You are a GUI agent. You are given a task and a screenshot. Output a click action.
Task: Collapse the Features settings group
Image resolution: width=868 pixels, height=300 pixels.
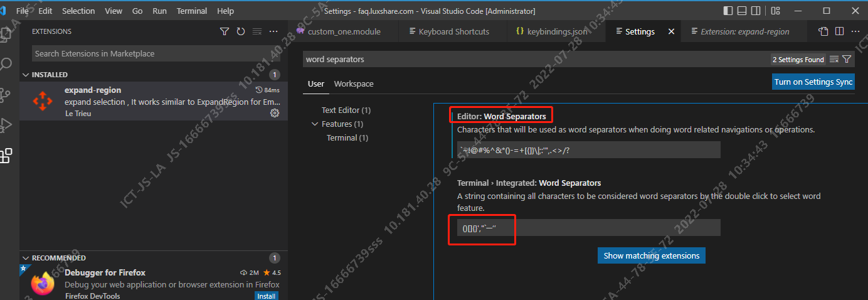click(x=315, y=124)
